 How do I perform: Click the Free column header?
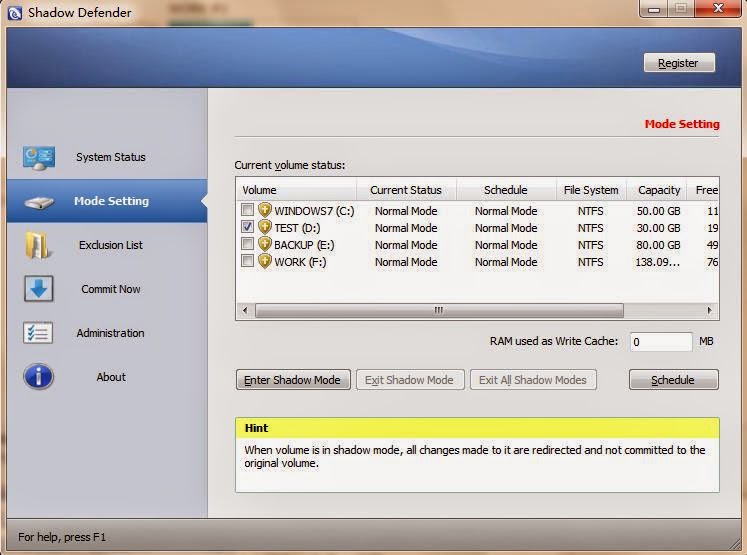point(703,190)
